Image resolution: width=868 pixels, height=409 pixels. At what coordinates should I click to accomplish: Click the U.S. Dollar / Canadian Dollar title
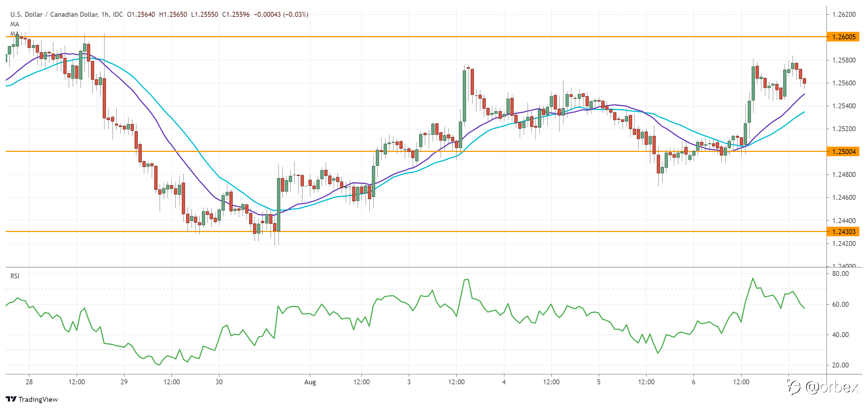(54, 15)
